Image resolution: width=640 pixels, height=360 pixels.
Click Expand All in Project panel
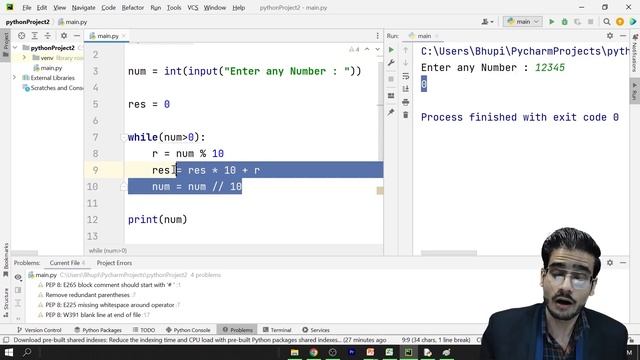tap(35, 36)
